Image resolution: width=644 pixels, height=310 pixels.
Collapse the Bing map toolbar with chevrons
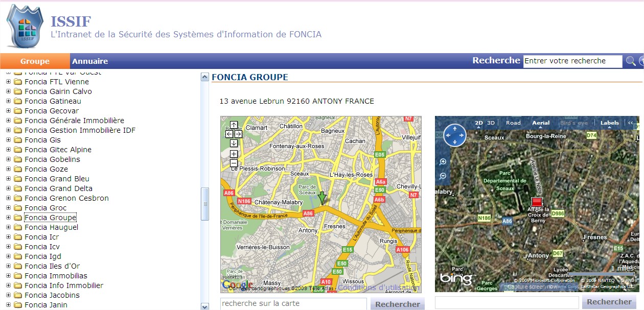[x=630, y=123]
